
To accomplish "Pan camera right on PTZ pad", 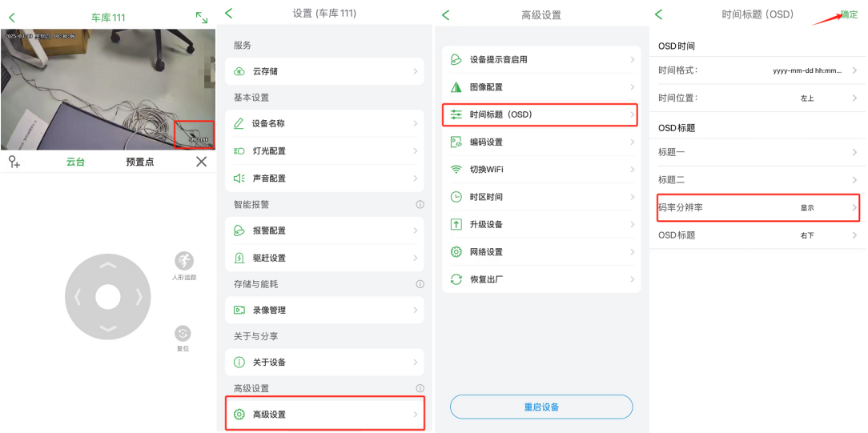I will coord(139,298).
